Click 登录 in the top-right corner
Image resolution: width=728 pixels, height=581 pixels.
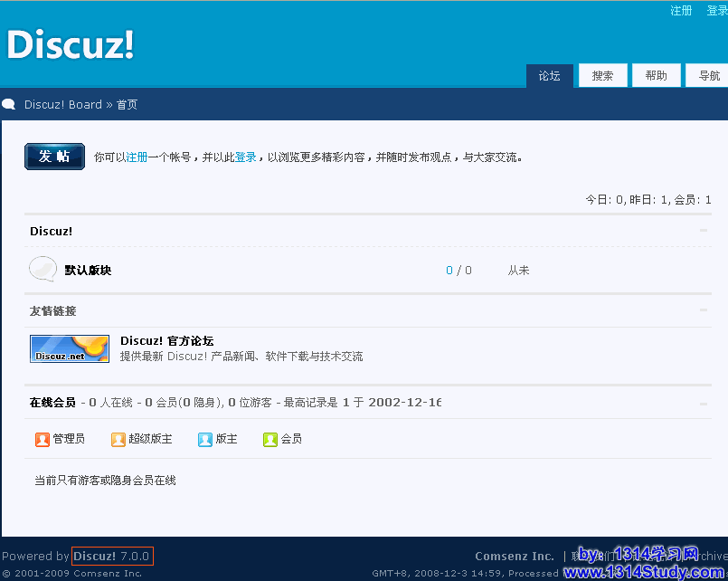click(716, 11)
